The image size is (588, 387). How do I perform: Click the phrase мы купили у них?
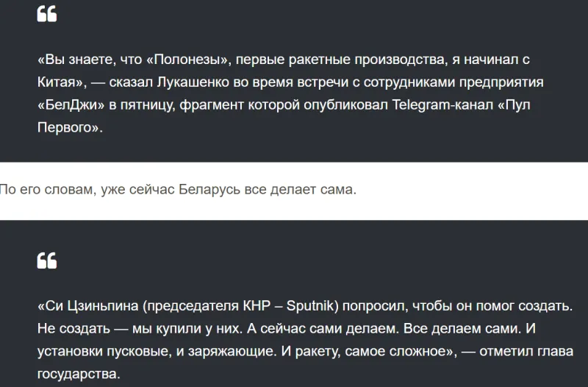click(187, 329)
